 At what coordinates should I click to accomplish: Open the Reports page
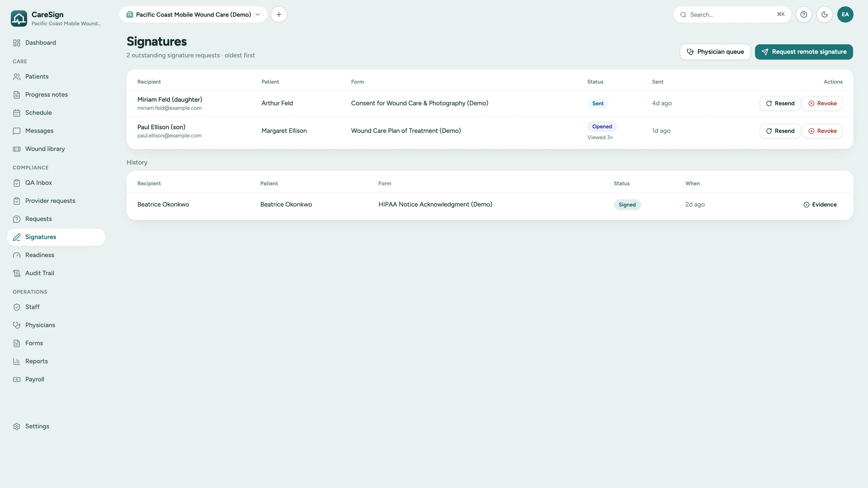coord(56,361)
